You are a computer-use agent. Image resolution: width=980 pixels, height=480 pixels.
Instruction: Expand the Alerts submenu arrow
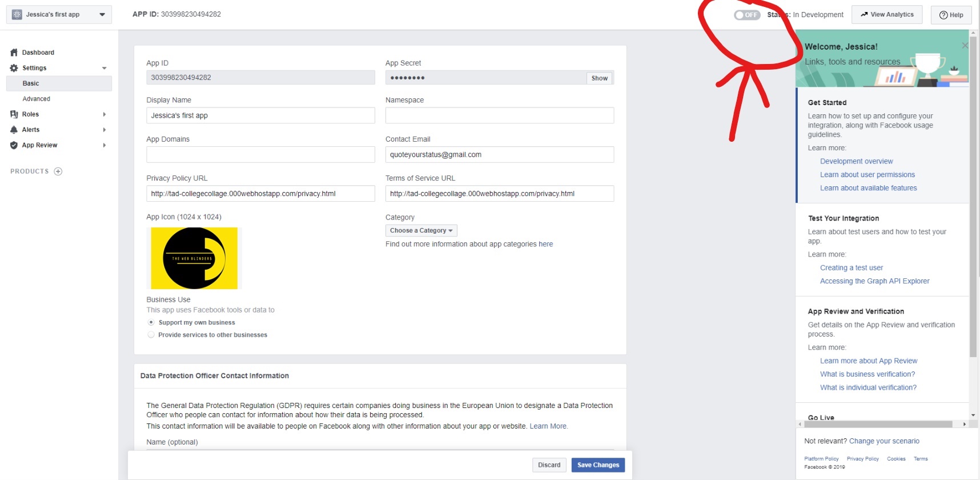[104, 130]
